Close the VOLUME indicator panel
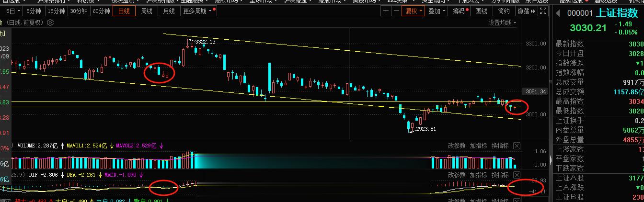Image resolution: width=644 pixels, height=202 pixels. [517, 146]
